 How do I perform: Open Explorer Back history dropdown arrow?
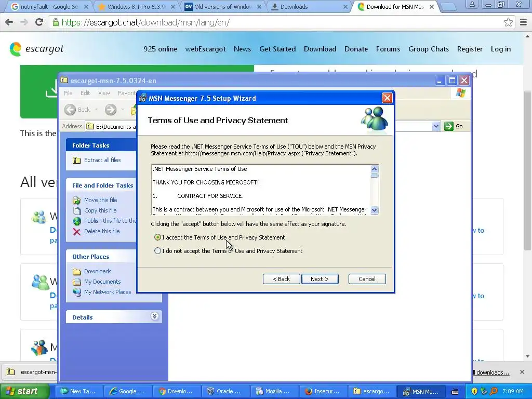pos(96,110)
